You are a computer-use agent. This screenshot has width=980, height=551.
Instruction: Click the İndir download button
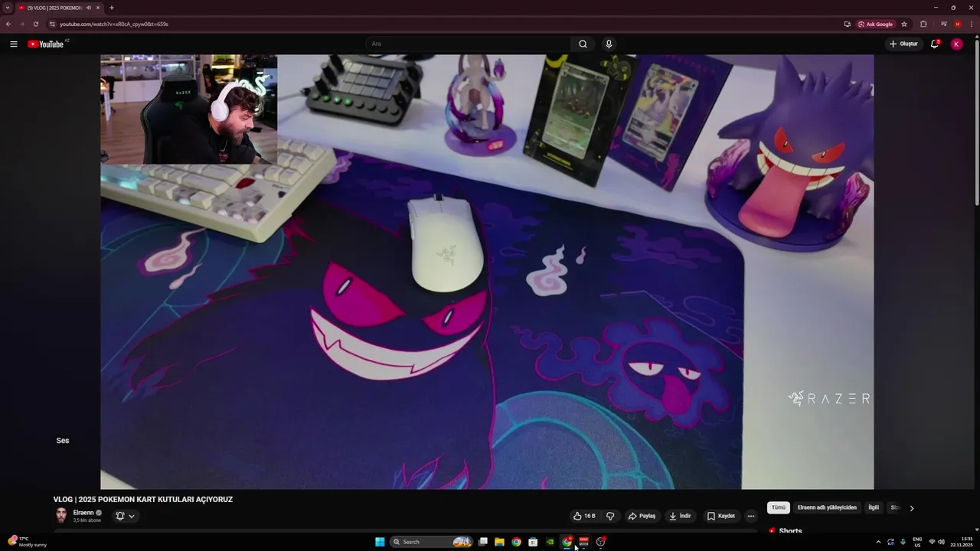pyautogui.click(x=680, y=516)
